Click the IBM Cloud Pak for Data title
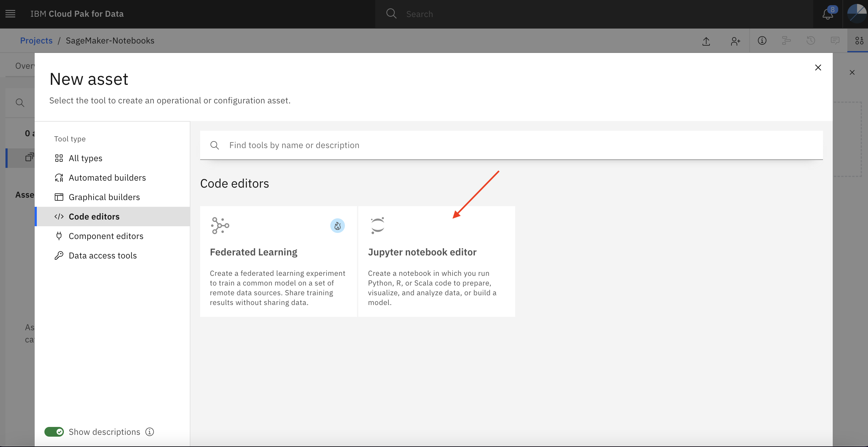 [x=77, y=14]
